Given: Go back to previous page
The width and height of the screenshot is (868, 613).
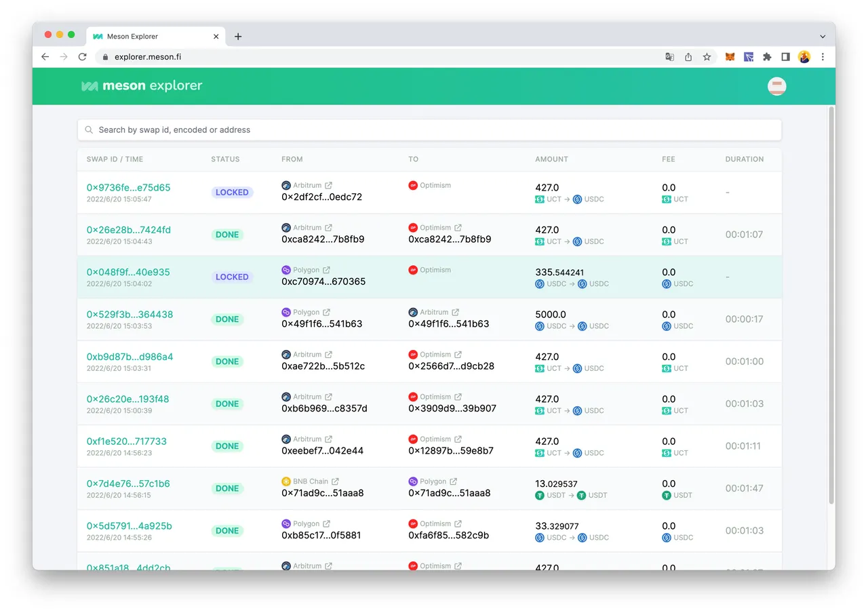Looking at the screenshot, I should click(x=45, y=57).
